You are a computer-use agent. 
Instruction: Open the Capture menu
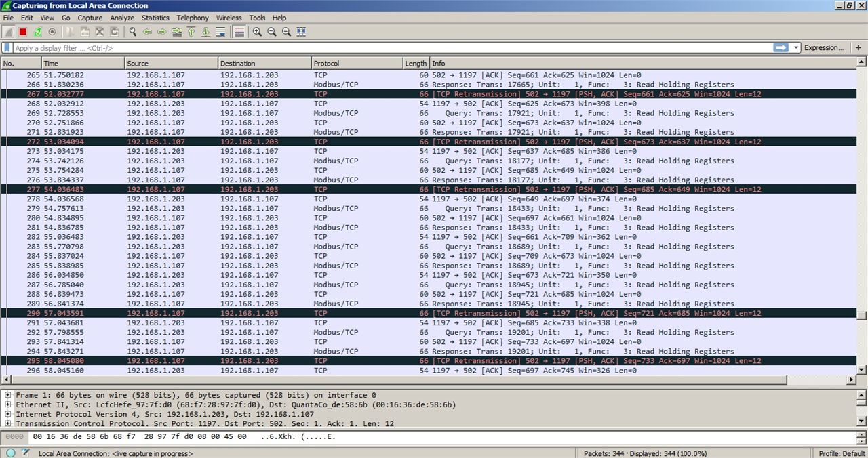(90, 18)
